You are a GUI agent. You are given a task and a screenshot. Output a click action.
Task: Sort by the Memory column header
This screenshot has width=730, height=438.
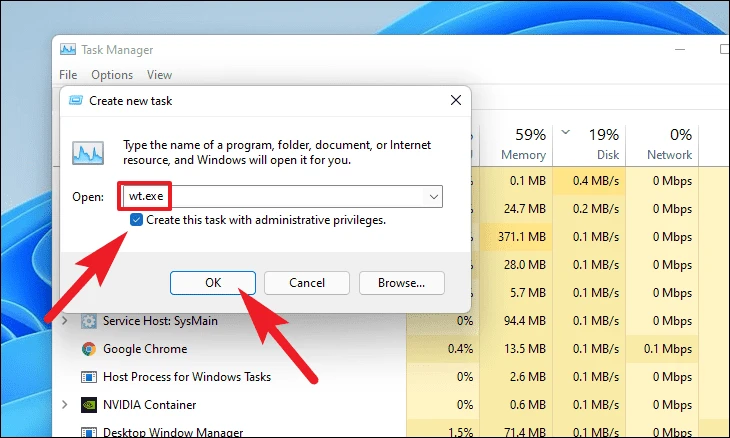(x=516, y=144)
